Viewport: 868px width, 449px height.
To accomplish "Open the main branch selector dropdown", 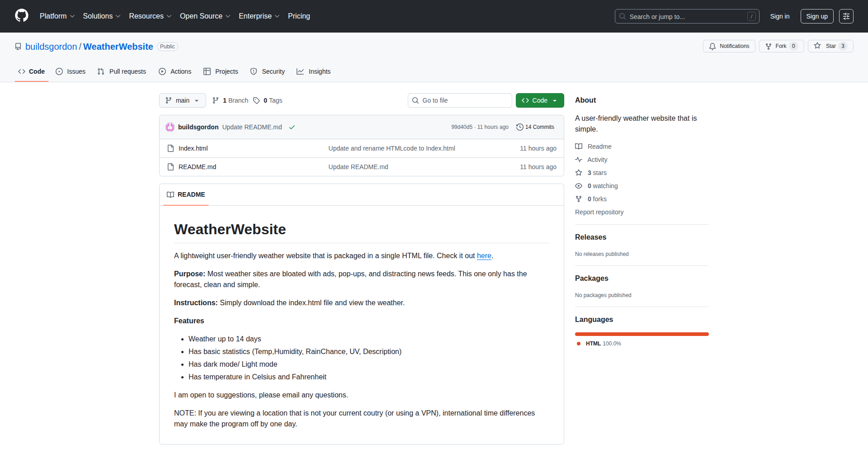I will coord(182,100).
